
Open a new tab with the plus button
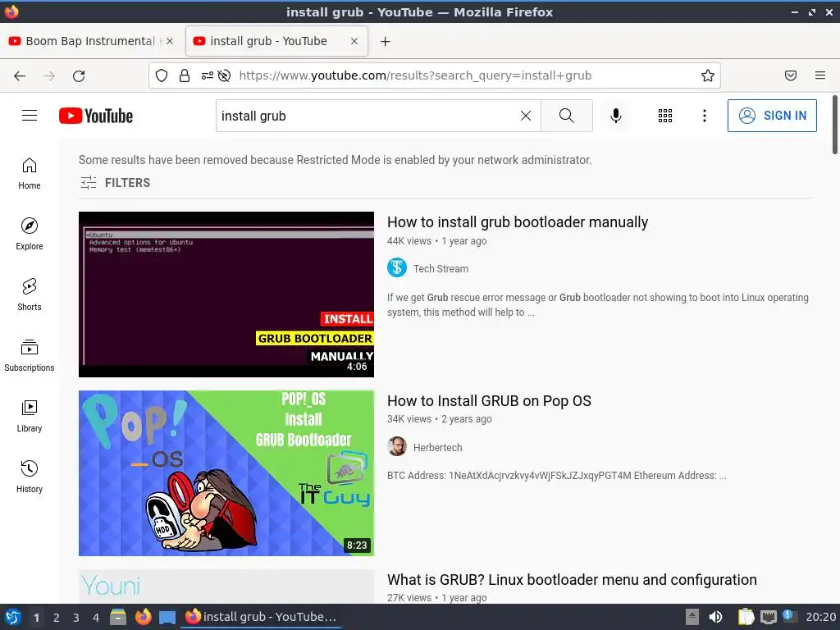(x=386, y=41)
